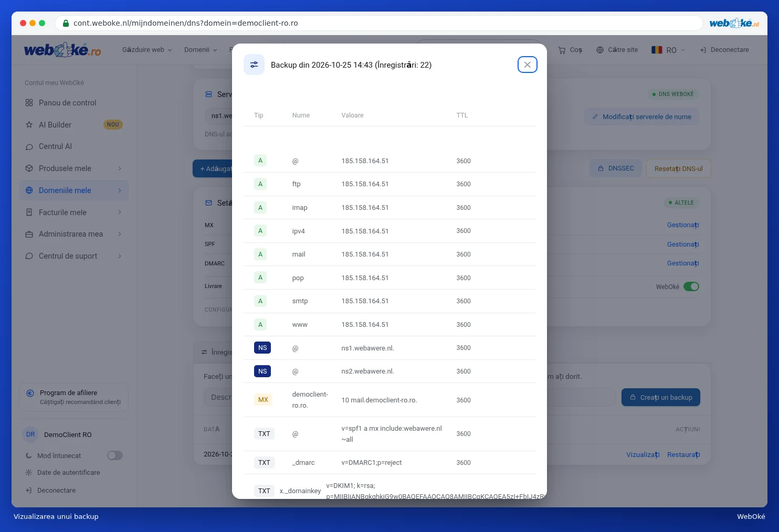The height and width of the screenshot is (532, 779).
Task: Click the Administrarea mea card icon
Action: tap(29, 234)
